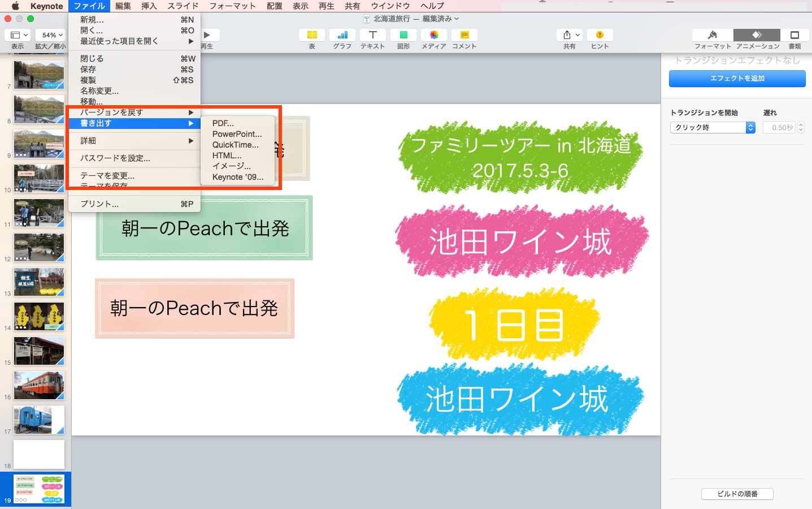Choose 開く... from the File menu
The image size is (812, 509).
[134, 31]
